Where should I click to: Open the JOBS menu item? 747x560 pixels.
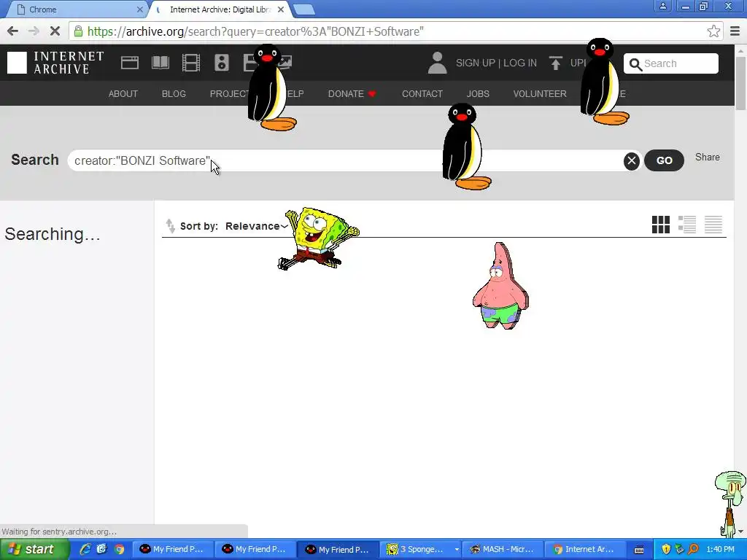[x=478, y=94]
